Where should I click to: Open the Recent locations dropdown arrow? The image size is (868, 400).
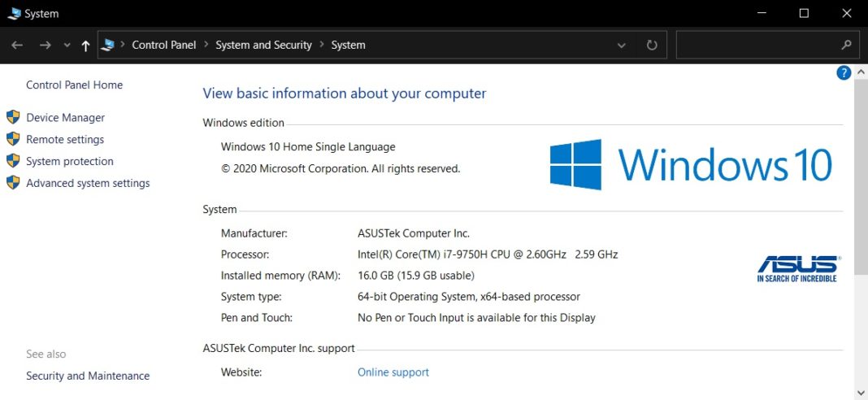tap(67, 46)
